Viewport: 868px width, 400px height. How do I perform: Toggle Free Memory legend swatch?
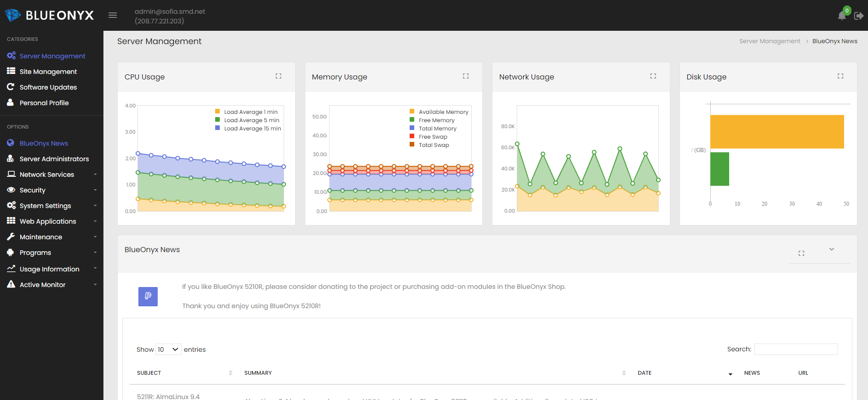[x=412, y=120]
